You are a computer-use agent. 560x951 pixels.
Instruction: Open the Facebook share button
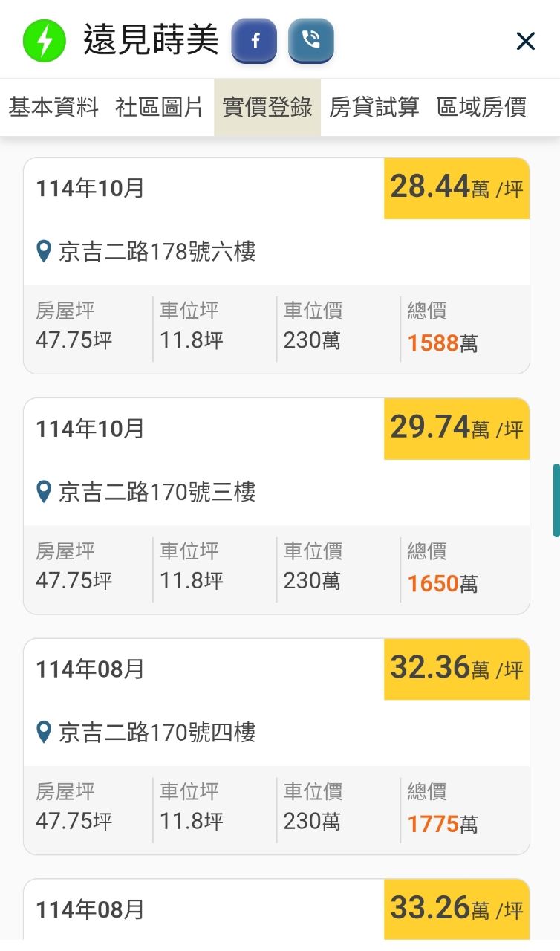[254, 41]
